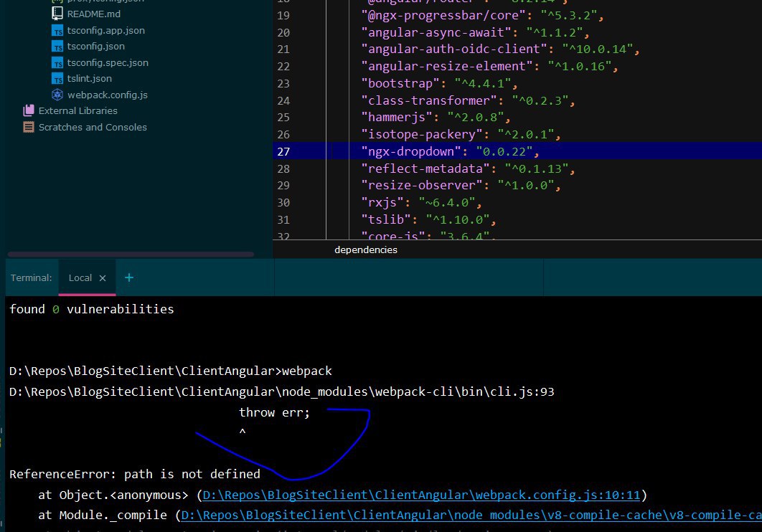The image size is (762, 532).
Task: Click the dependencies breadcrumb
Action: [x=366, y=250]
